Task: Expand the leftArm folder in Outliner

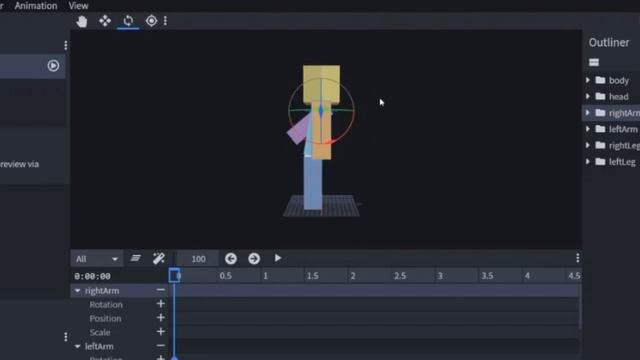Action: 588,129
